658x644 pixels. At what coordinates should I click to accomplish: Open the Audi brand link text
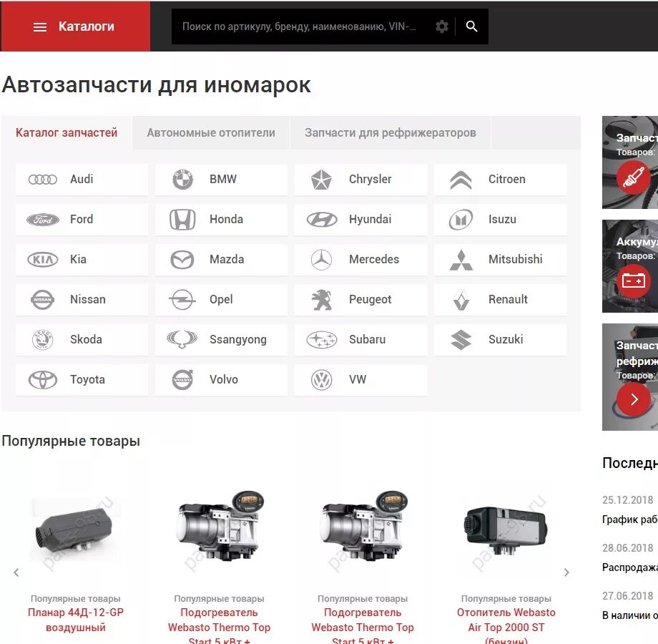[82, 180]
